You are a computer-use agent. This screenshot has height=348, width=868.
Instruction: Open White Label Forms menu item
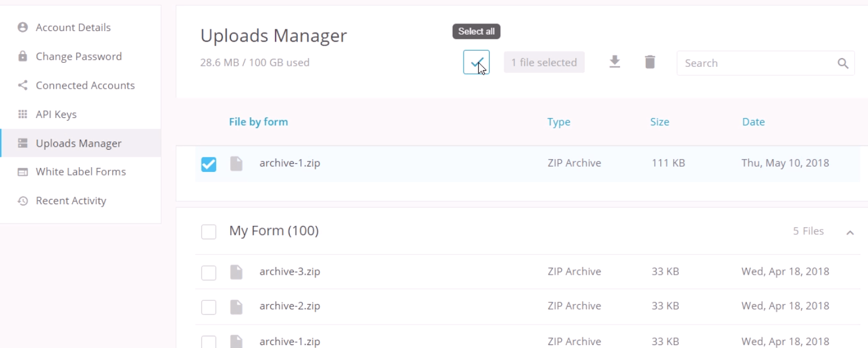[81, 172]
